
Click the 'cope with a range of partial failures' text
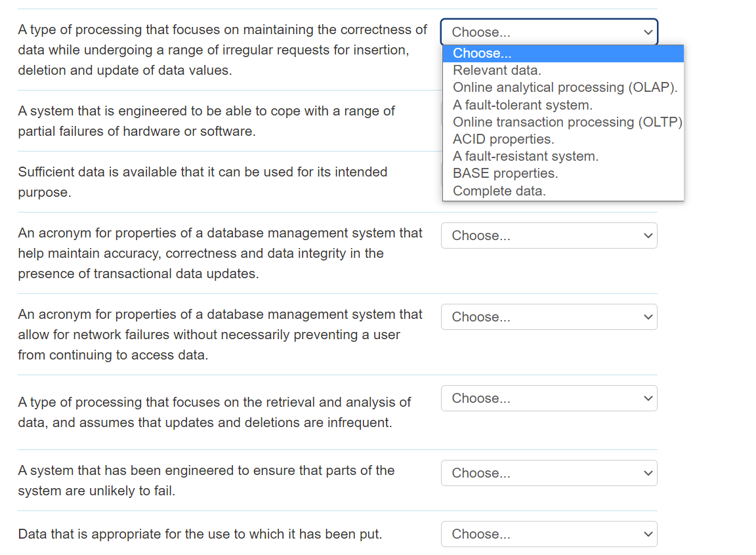coord(206,121)
